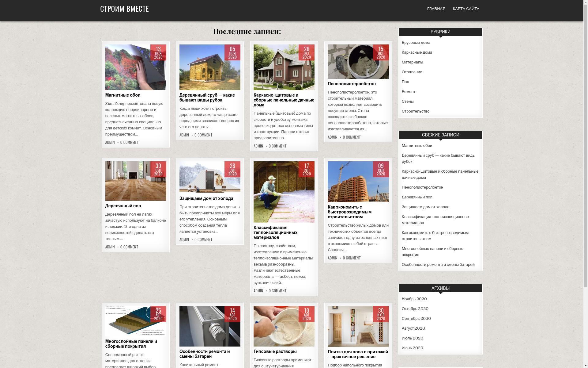
Task: Open the Деревянный сруб post title
Action: tap(207, 98)
